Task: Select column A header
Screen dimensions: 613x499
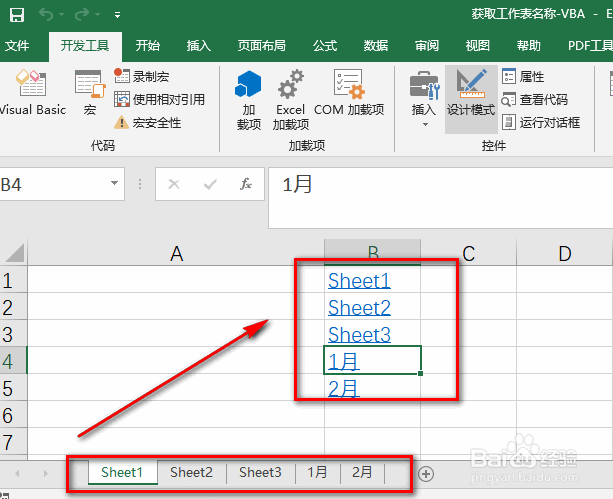Action: click(x=176, y=253)
